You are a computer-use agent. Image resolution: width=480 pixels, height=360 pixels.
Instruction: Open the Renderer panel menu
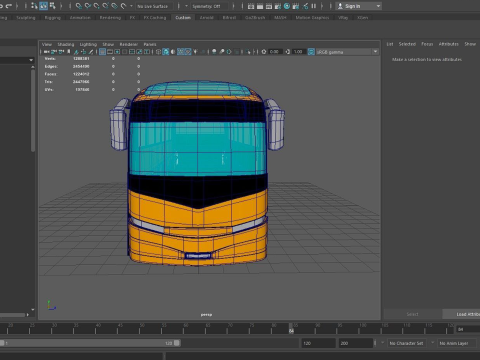click(x=129, y=44)
